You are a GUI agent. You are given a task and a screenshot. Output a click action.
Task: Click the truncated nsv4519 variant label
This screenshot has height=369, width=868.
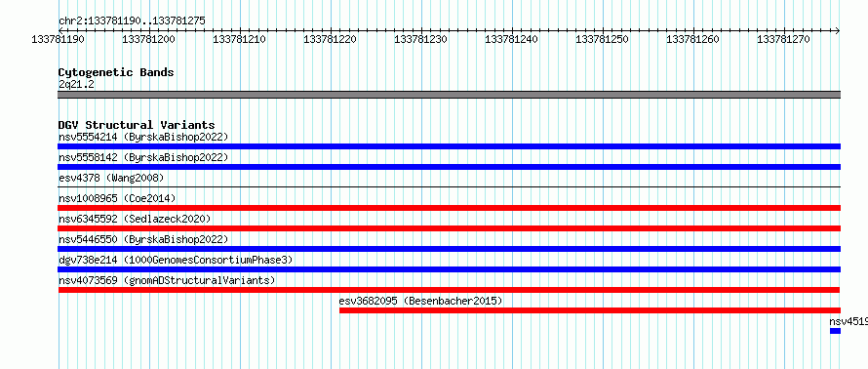pos(848,321)
